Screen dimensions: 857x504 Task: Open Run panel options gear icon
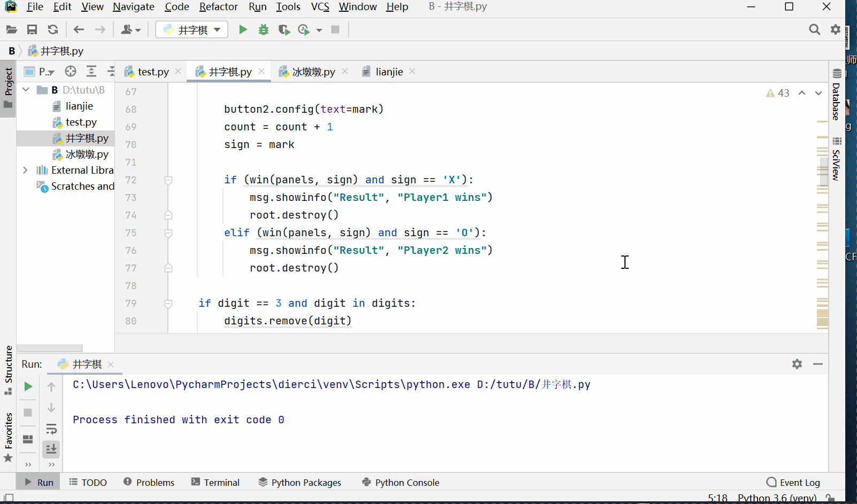click(x=797, y=364)
